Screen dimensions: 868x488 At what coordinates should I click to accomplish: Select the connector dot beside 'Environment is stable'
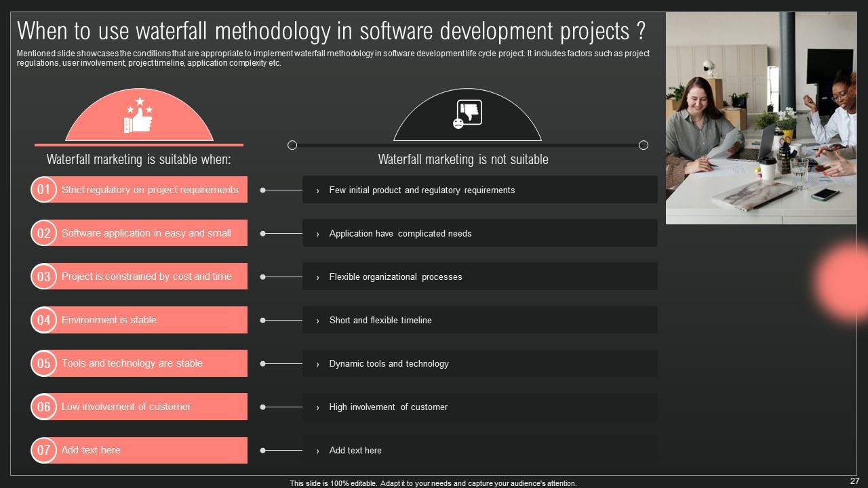click(262, 320)
